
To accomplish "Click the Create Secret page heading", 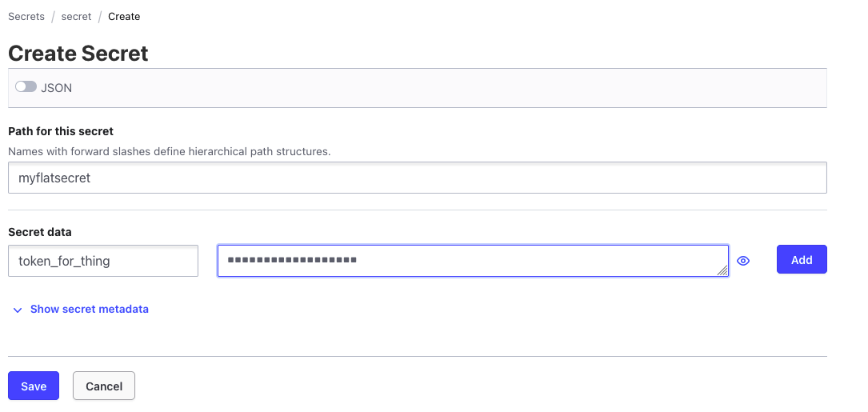I will pos(78,54).
